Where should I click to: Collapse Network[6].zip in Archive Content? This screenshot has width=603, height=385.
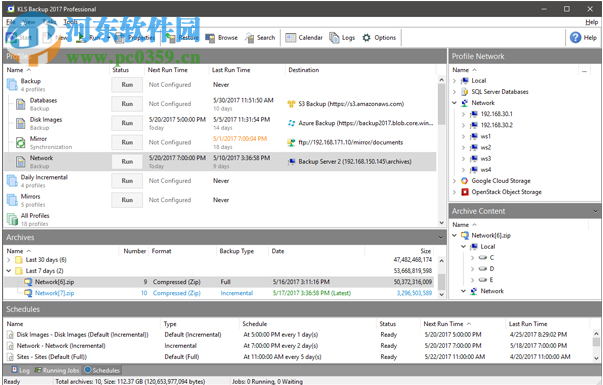pos(455,235)
